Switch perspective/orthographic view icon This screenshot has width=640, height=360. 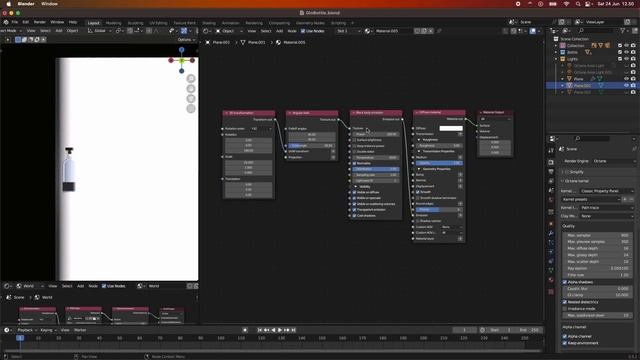coord(191,109)
